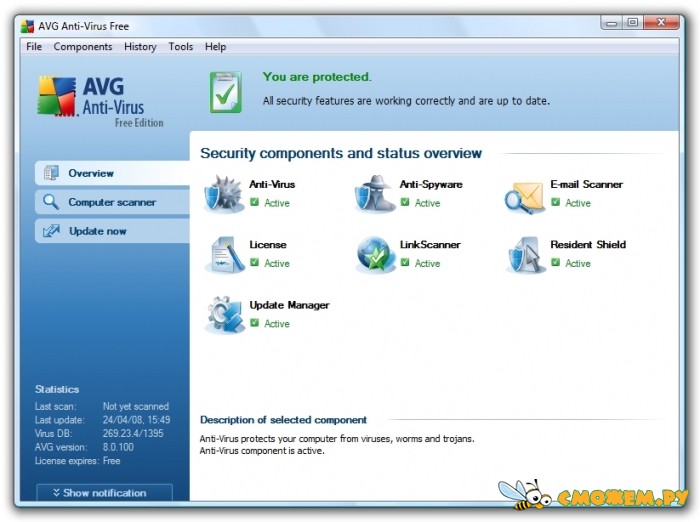The image size is (700, 522).
Task: Click the Anti-Virus Active status checkmark
Action: (254, 202)
